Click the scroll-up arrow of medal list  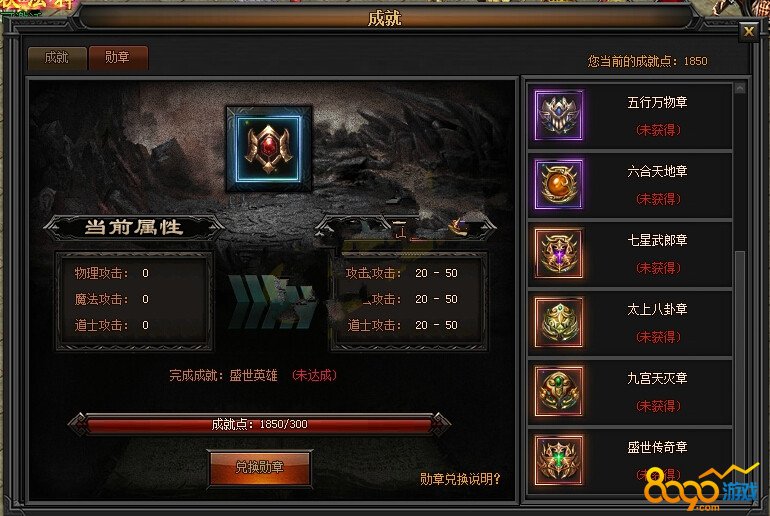(740, 88)
